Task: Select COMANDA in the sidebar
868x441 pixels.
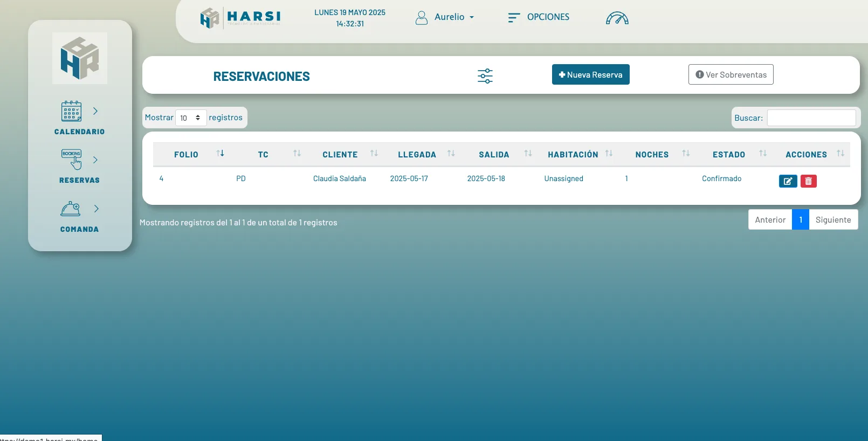Action: point(79,229)
